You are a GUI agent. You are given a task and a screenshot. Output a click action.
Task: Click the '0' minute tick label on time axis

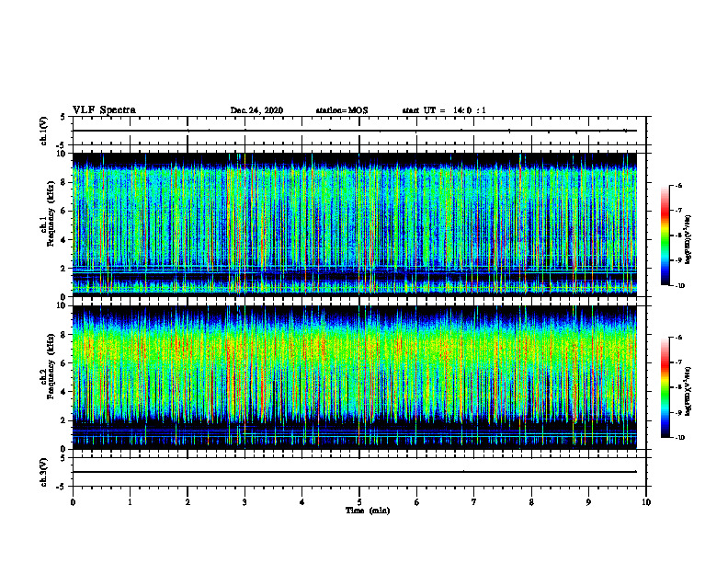pos(73,502)
